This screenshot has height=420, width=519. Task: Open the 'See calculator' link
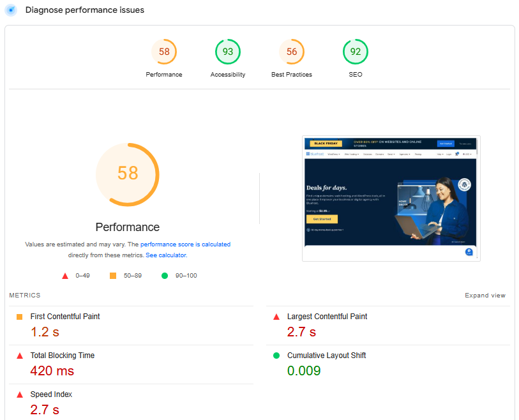(x=166, y=255)
